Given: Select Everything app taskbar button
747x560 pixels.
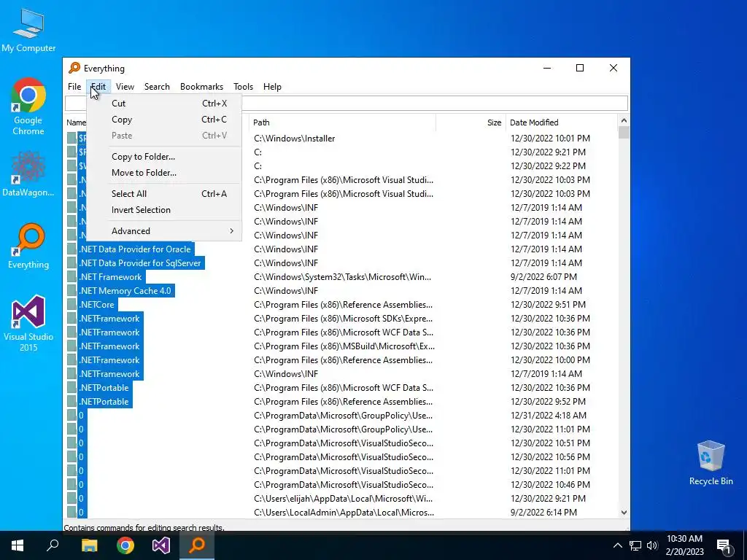Looking at the screenshot, I should pyautogui.click(x=197, y=545).
